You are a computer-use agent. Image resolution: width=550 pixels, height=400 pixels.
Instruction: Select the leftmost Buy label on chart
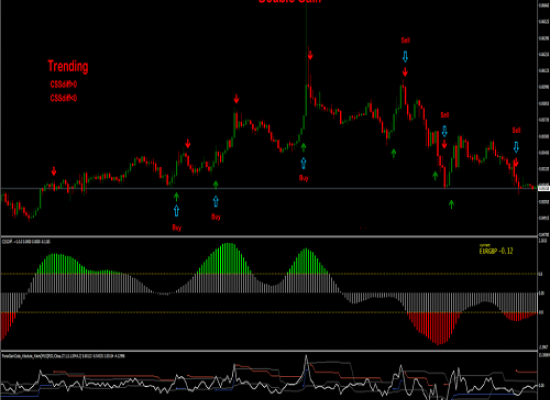pyautogui.click(x=177, y=228)
